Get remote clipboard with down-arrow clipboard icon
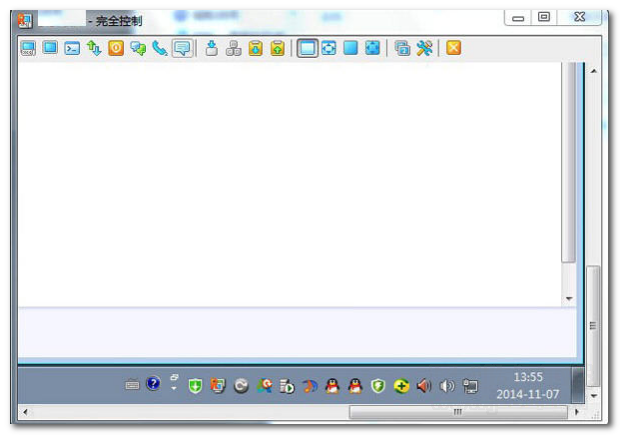Image resolution: width=620 pixels, height=435 pixels. tap(255, 48)
